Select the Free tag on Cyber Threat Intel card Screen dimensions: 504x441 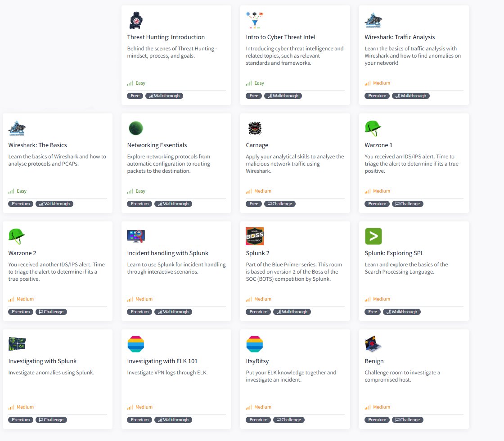pos(254,96)
